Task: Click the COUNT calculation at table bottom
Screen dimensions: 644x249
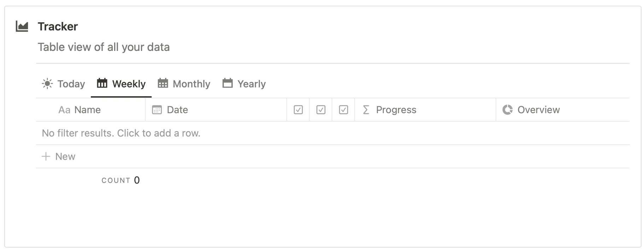Action: tap(120, 180)
